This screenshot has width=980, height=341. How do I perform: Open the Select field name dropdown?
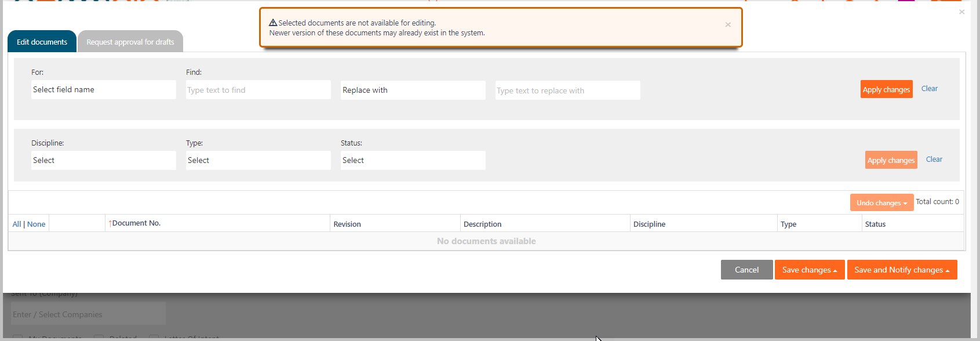pos(103,90)
